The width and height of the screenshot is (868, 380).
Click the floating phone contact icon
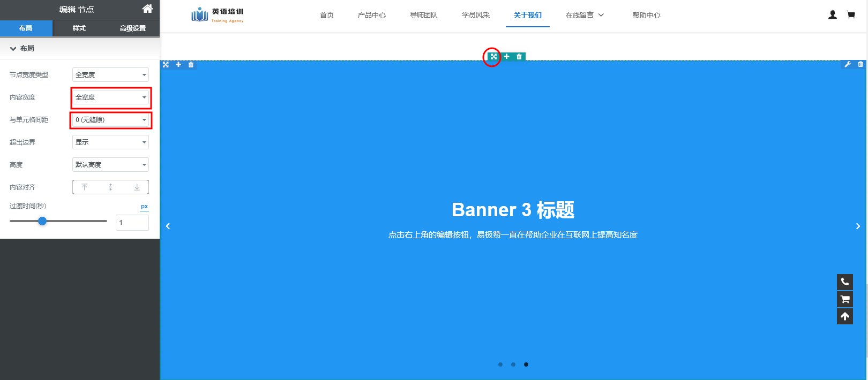(845, 282)
